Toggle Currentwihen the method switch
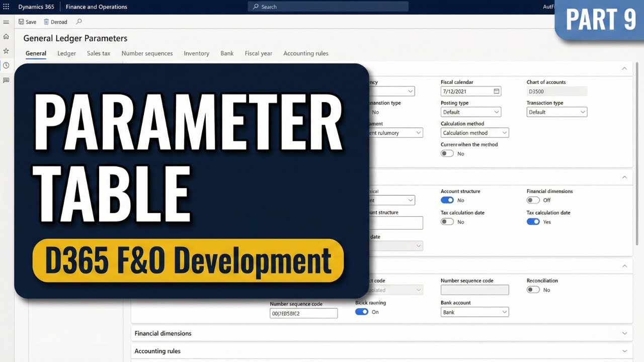 [x=447, y=153]
